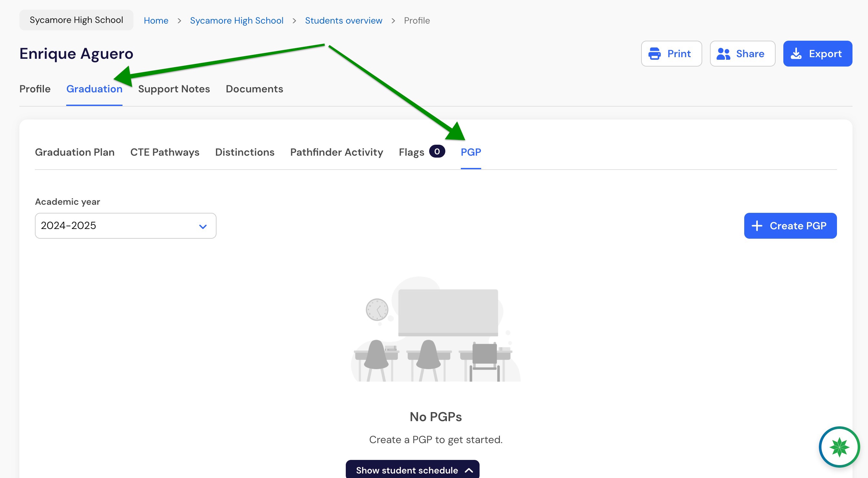The width and height of the screenshot is (868, 478).
Task: Click the Home breadcrumb link
Action: point(156,21)
